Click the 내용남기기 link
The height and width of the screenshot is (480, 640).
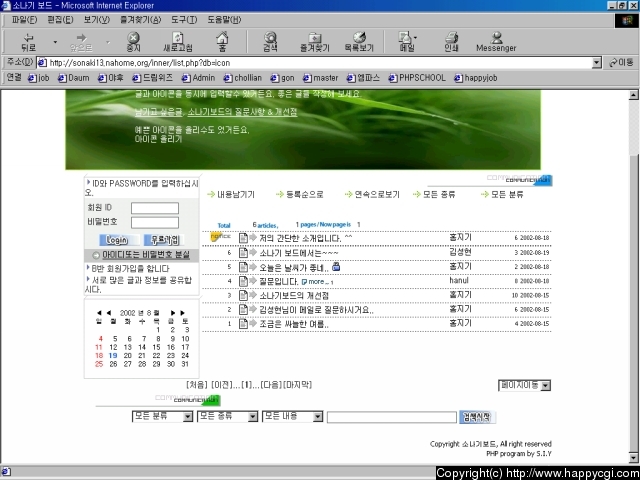(236, 195)
